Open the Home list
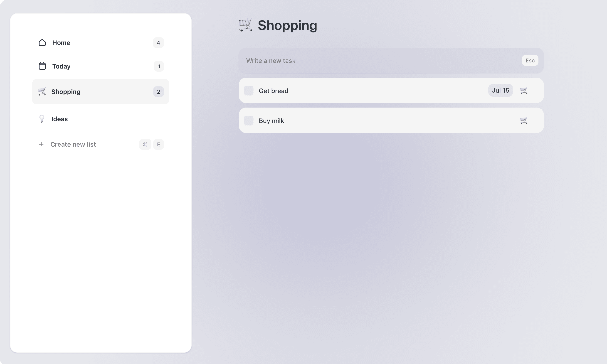 (x=61, y=43)
